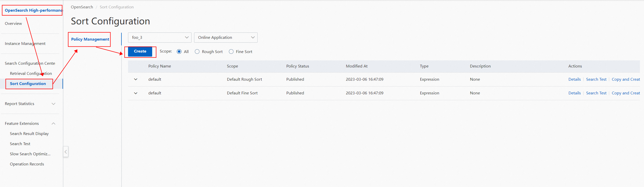The image size is (644, 187).
Task: Click the OpenSearch breadcrumb link
Action: tap(82, 7)
